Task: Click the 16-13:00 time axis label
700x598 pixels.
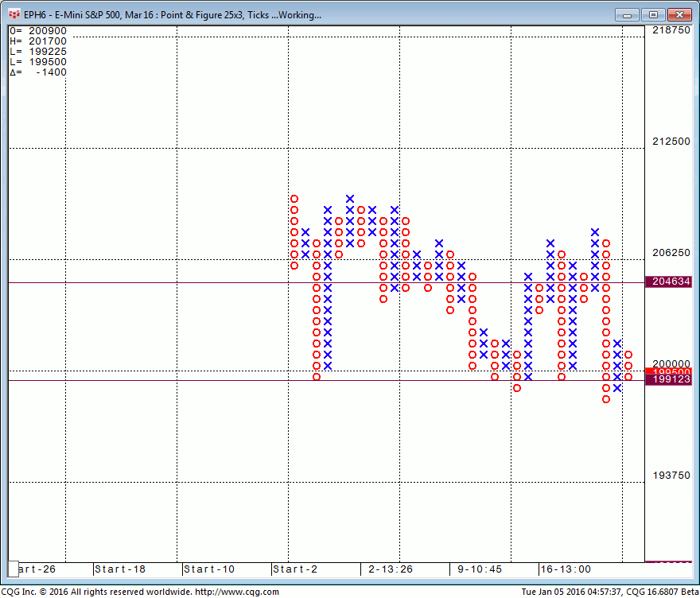Action: [x=566, y=569]
